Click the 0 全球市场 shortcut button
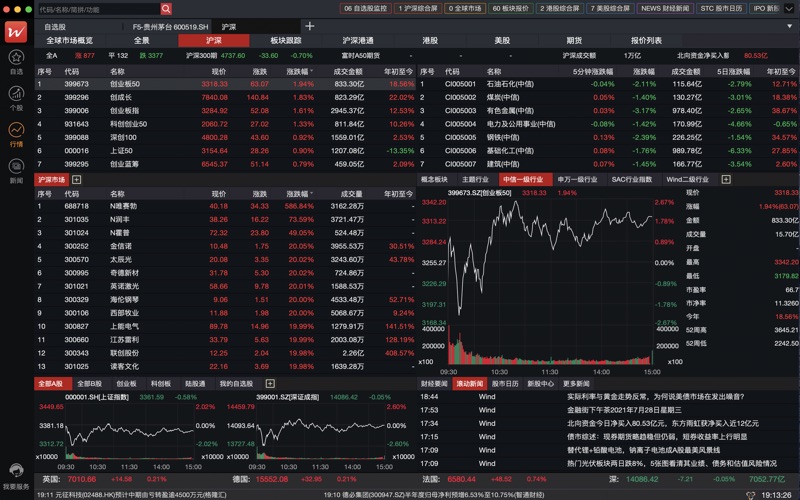This screenshot has width=800, height=500. coord(465,9)
